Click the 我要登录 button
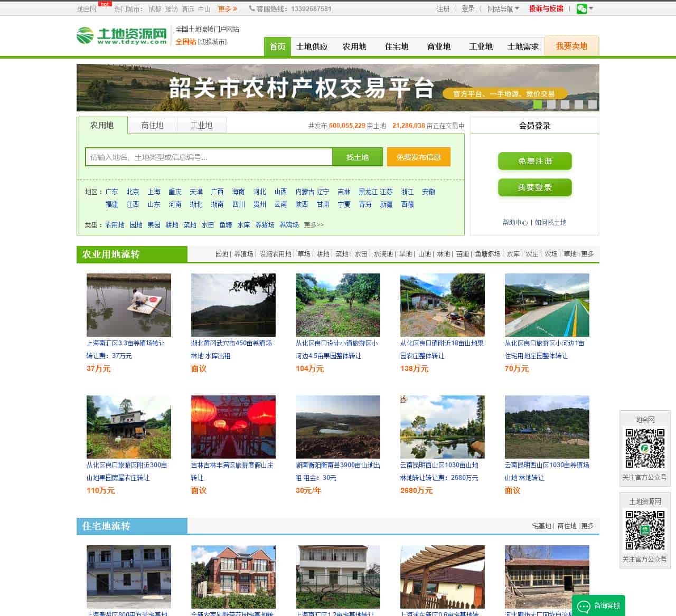This screenshot has height=616, width=676. click(x=535, y=187)
